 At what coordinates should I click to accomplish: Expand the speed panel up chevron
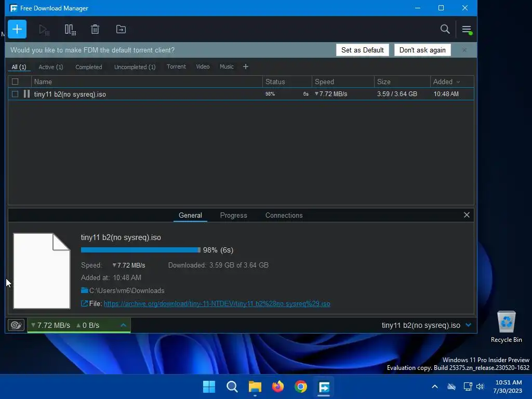tap(124, 325)
